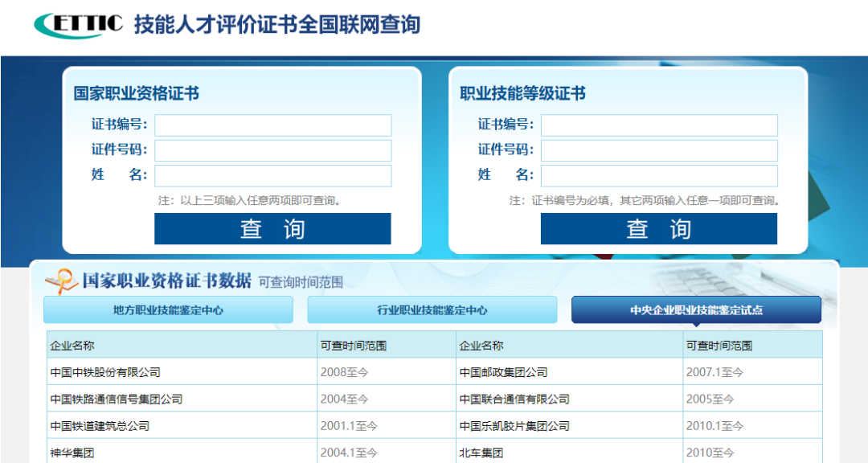Click the 中国乐凯胶片集团公司 cell

(570, 426)
